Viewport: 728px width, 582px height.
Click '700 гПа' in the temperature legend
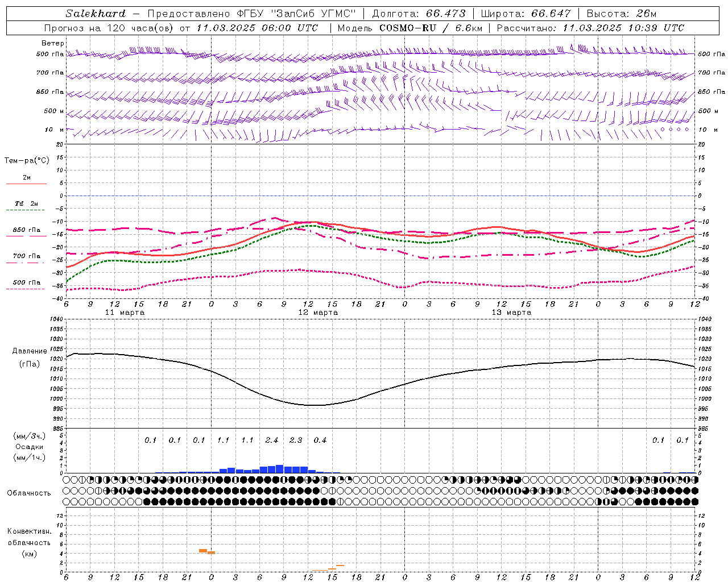pos(27,256)
